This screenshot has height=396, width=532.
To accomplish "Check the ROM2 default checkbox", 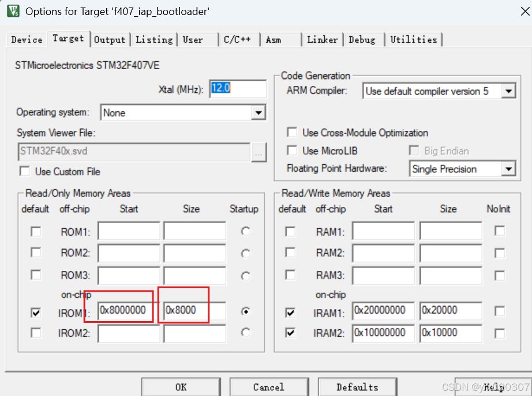I will click(x=36, y=252).
